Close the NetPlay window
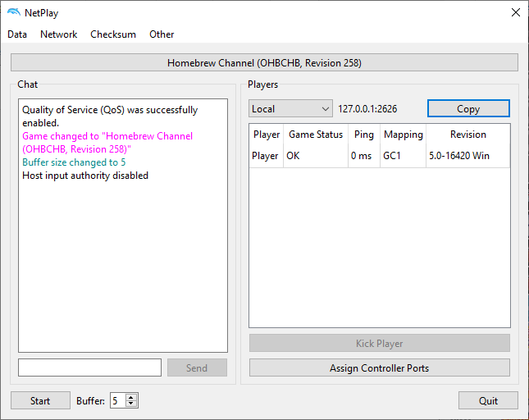529x420 pixels. click(x=516, y=12)
